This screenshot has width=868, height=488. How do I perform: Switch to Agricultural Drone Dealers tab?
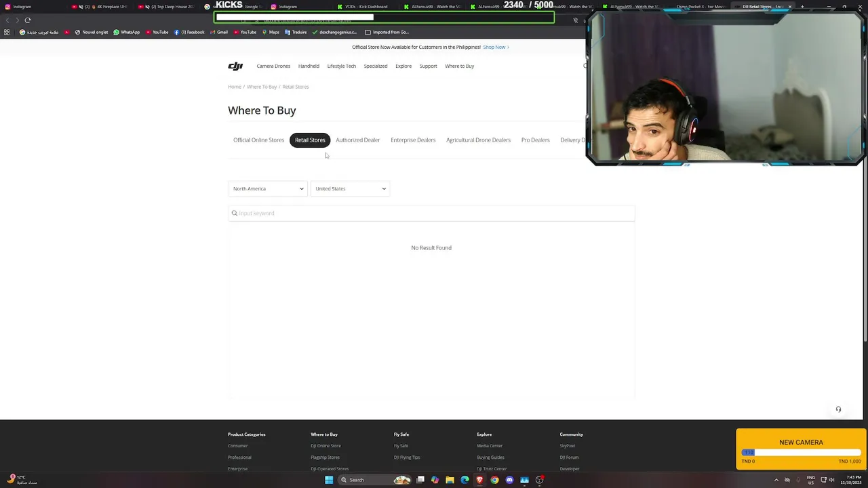[x=478, y=140]
